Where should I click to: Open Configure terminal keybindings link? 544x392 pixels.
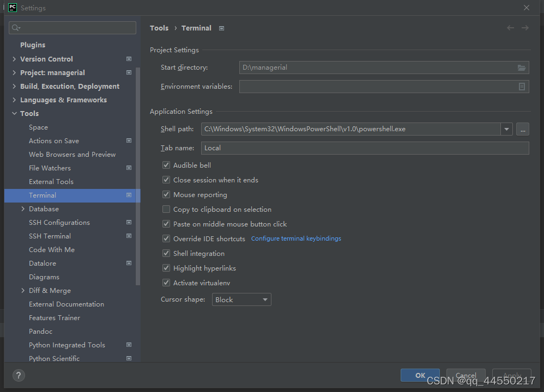tap(296, 238)
